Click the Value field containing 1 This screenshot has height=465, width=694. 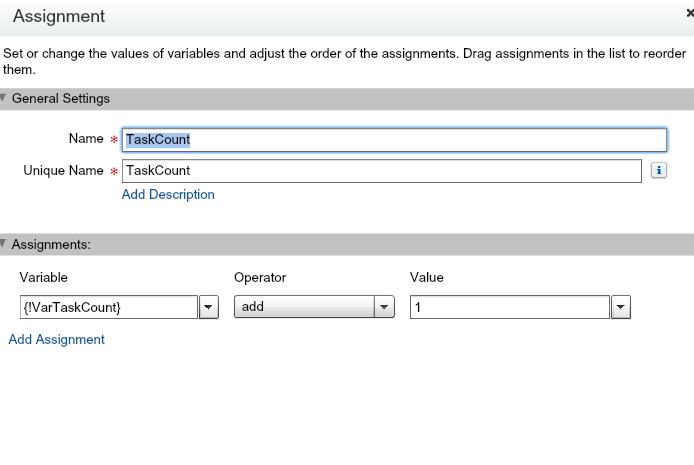pos(509,308)
